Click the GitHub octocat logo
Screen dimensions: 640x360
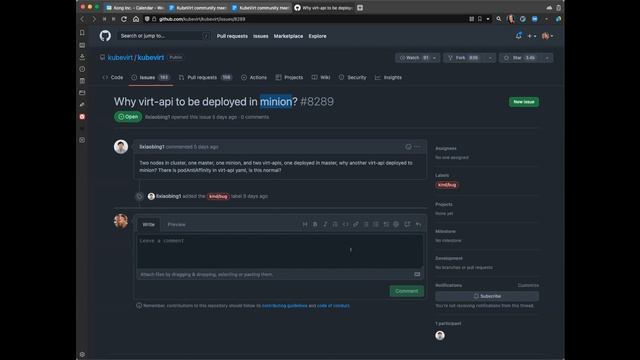tap(105, 36)
